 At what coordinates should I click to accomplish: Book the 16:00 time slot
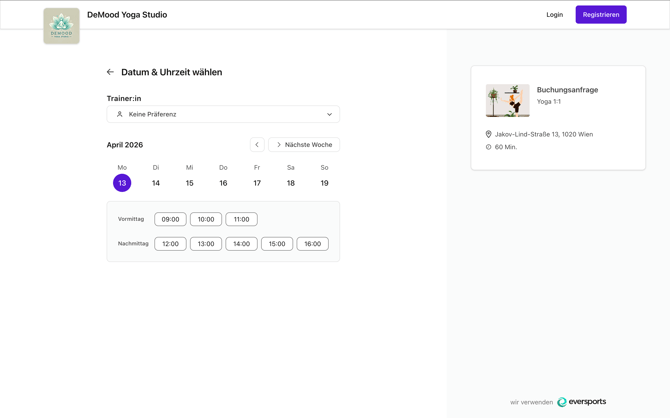pos(313,244)
